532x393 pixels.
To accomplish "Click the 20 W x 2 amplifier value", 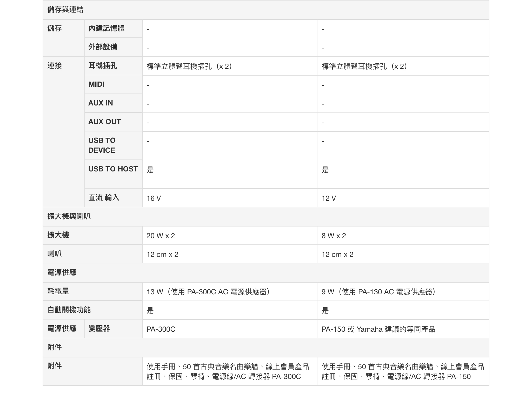I will click(x=161, y=236).
